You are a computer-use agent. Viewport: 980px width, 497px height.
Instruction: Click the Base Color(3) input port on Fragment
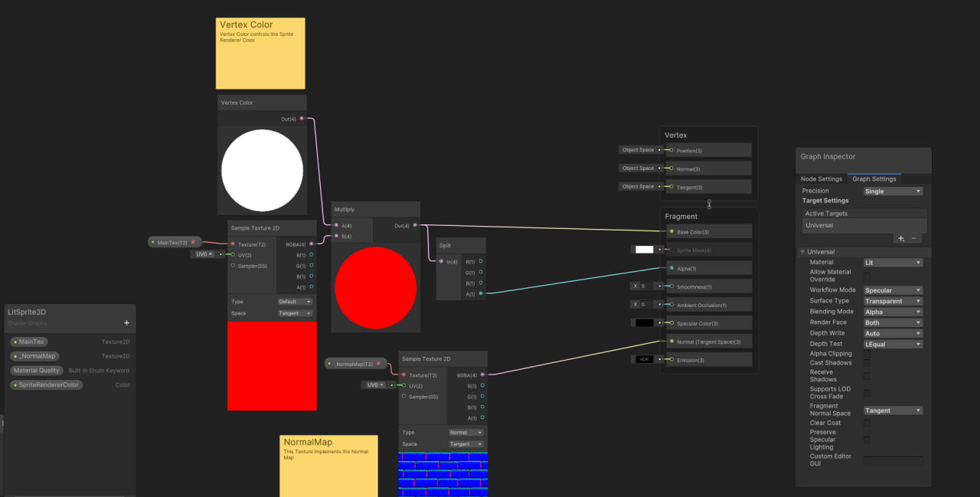coord(671,231)
